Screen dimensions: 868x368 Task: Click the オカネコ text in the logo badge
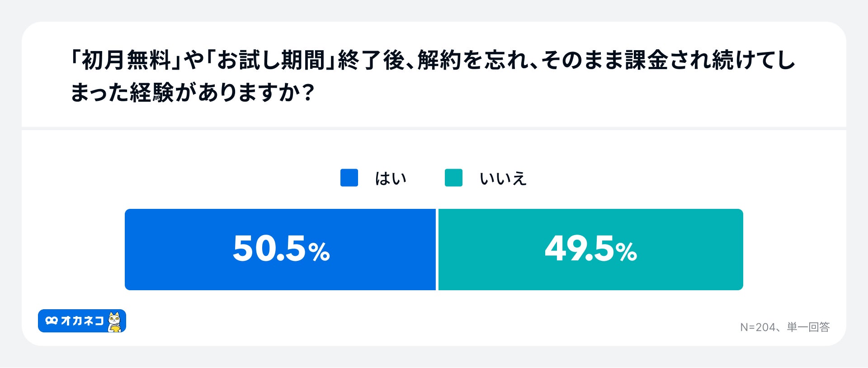[x=82, y=321]
